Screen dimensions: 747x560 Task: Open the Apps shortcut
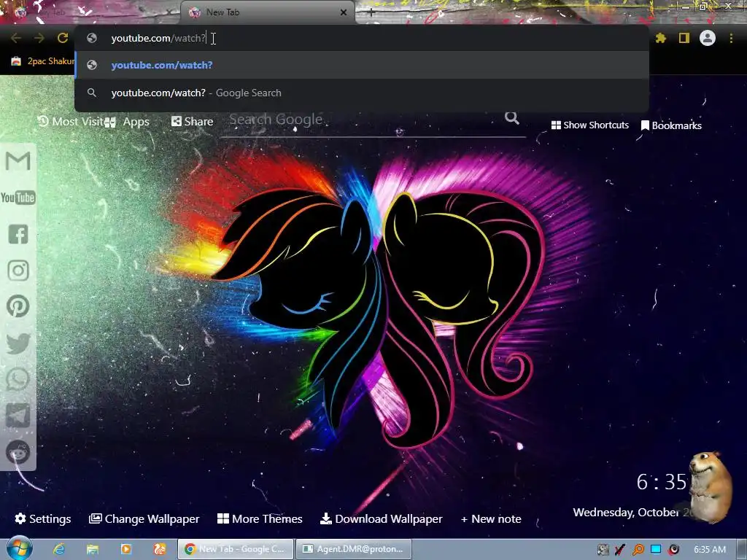(128, 122)
